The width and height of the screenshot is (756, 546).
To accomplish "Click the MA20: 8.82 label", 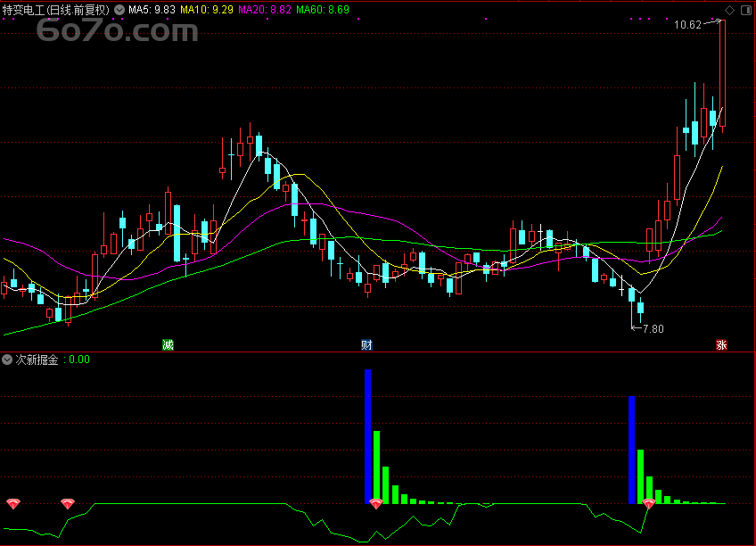I will click(265, 10).
